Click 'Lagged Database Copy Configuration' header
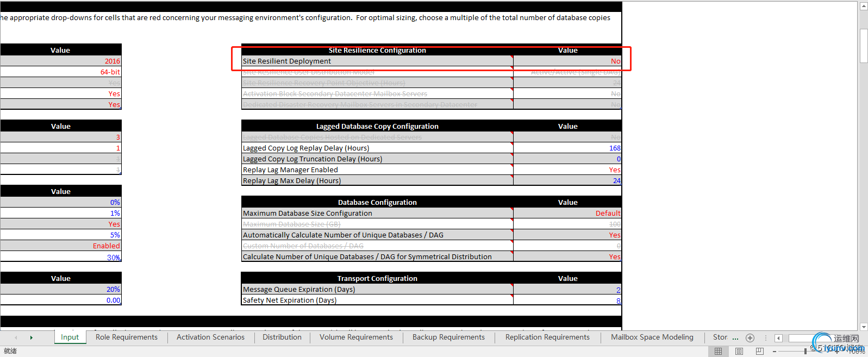 click(377, 126)
